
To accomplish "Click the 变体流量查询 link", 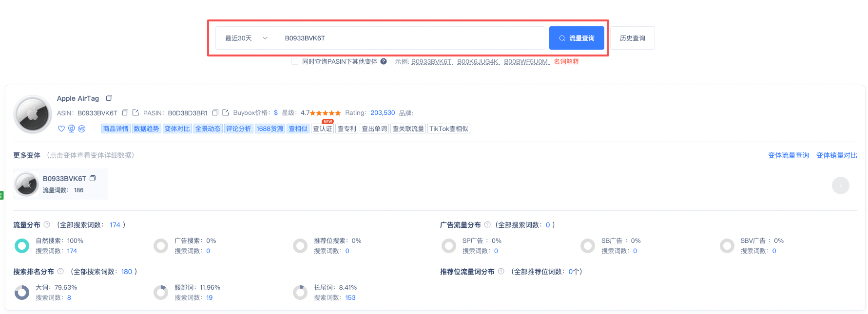I will point(788,155).
